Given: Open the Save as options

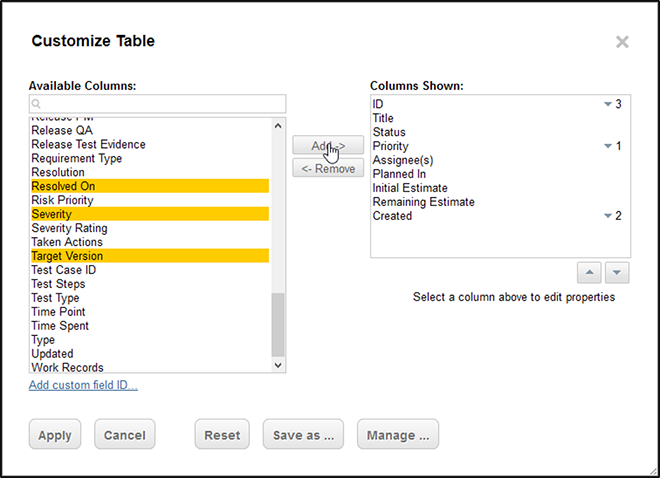Looking at the screenshot, I should (303, 435).
